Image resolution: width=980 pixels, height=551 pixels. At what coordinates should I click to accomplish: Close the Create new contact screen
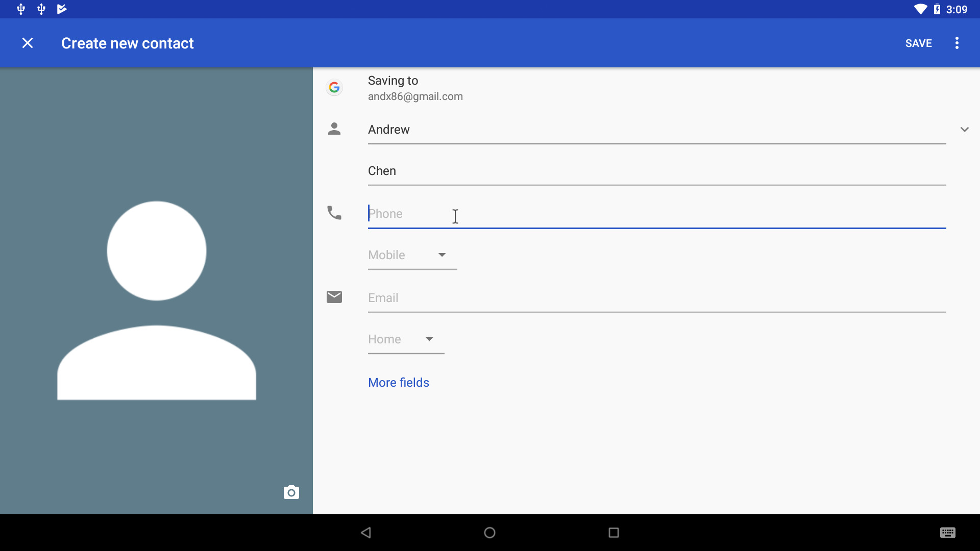pos(28,43)
